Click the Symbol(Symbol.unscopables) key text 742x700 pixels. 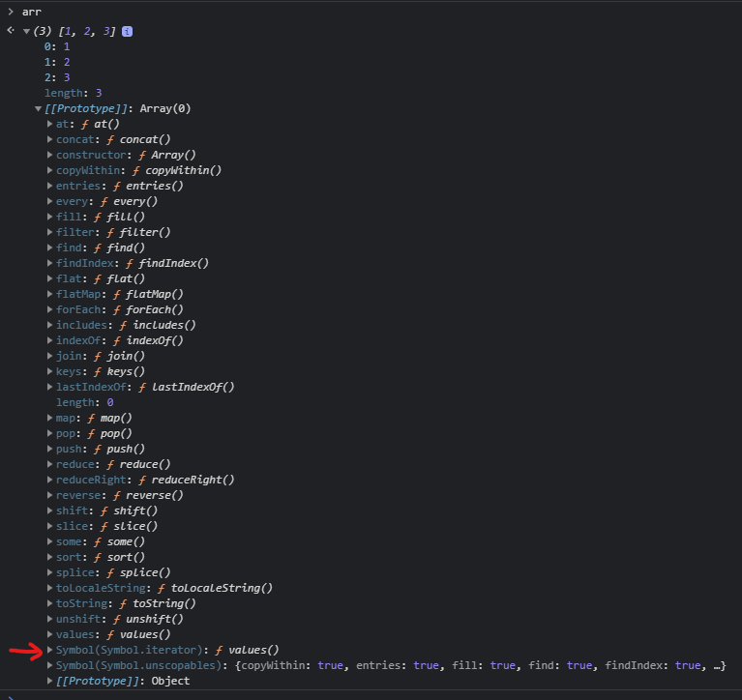pos(138,666)
